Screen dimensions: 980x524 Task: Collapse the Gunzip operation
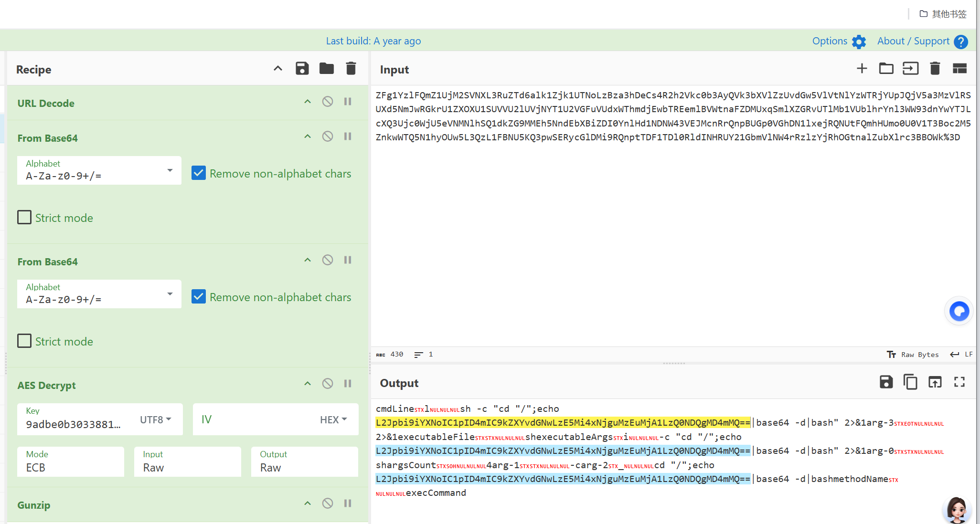[308, 503]
